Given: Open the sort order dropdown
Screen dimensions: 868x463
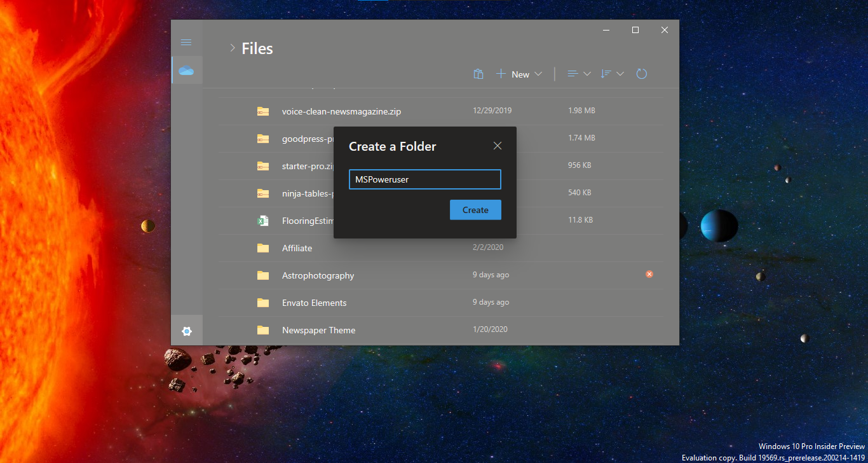Looking at the screenshot, I should tap(613, 74).
